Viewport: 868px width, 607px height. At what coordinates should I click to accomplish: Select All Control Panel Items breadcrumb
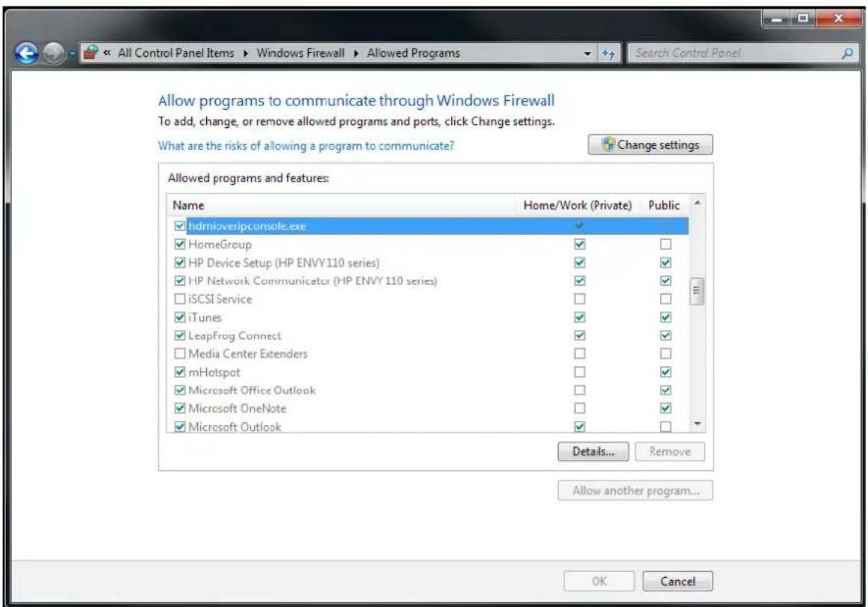tap(176, 53)
